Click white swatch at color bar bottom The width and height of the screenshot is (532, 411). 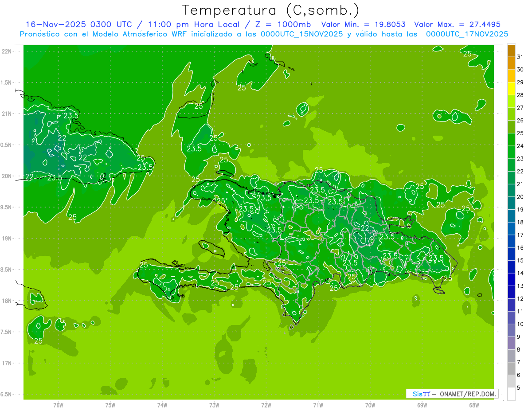(x=511, y=394)
